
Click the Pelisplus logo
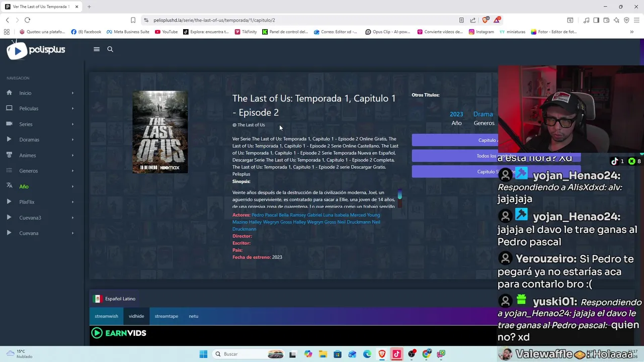[x=36, y=50]
